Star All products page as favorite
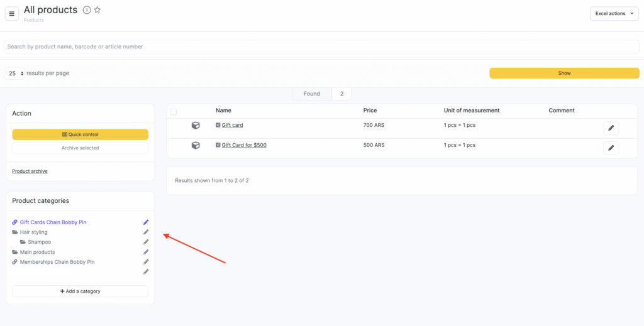Screen dimensions: 644x326 (97, 10)
